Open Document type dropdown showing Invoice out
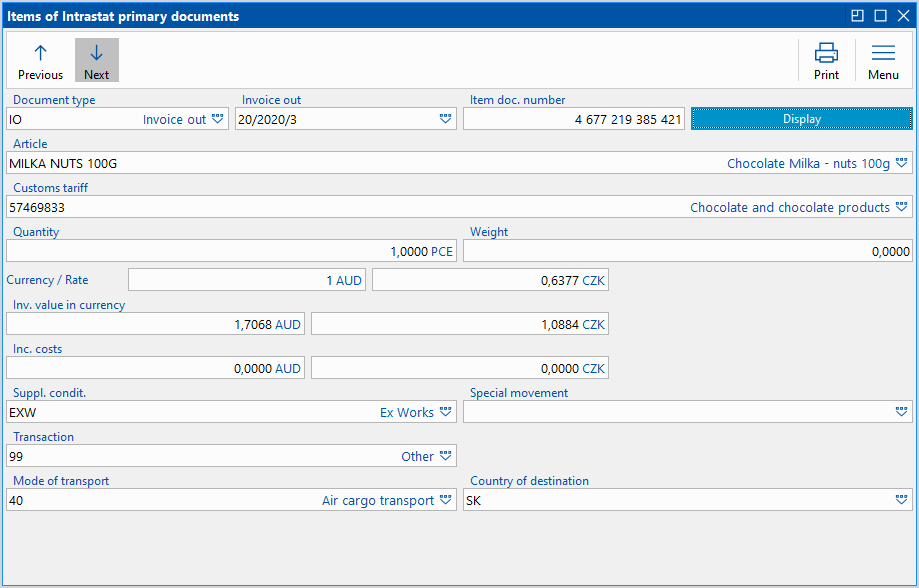Screen dimensions: 919x588 coord(217,119)
